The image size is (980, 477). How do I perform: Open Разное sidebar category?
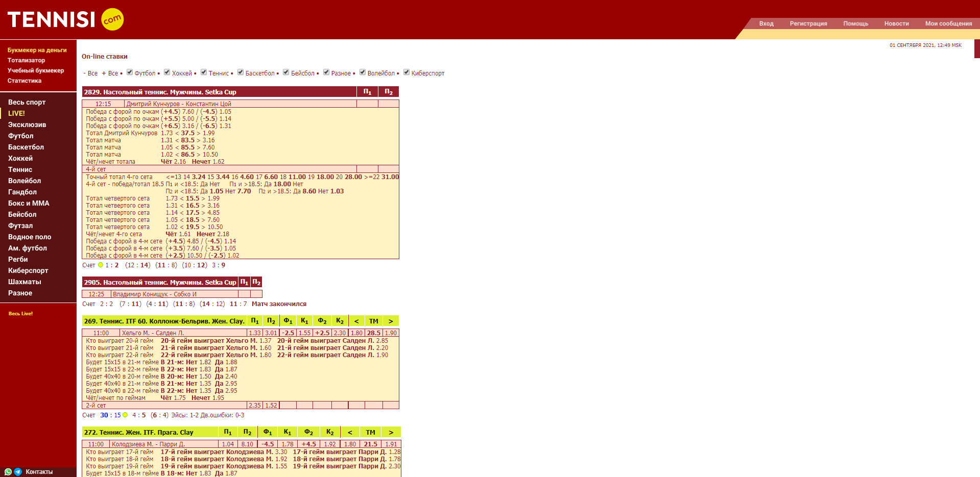20,293
